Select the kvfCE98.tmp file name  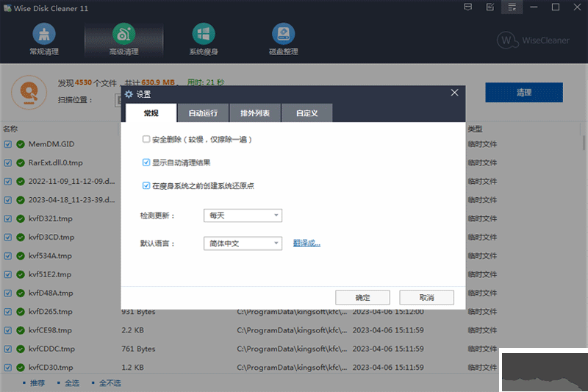(x=50, y=330)
